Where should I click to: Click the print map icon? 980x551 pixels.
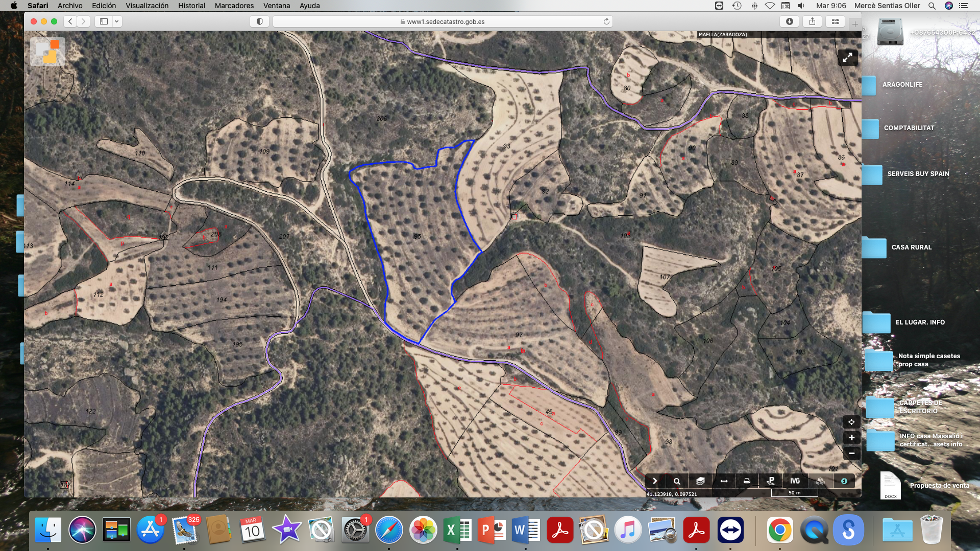pyautogui.click(x=747, y=481)
